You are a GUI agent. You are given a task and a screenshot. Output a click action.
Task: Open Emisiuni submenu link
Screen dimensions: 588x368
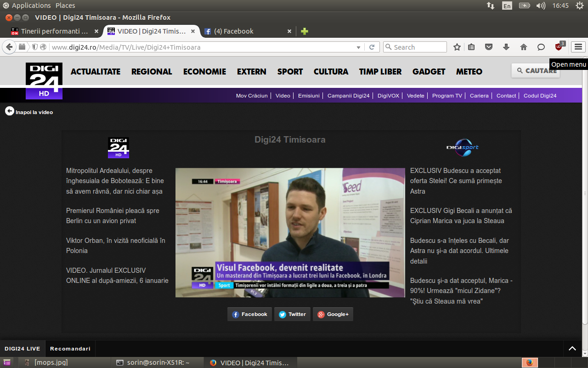(x=309, y=96)
